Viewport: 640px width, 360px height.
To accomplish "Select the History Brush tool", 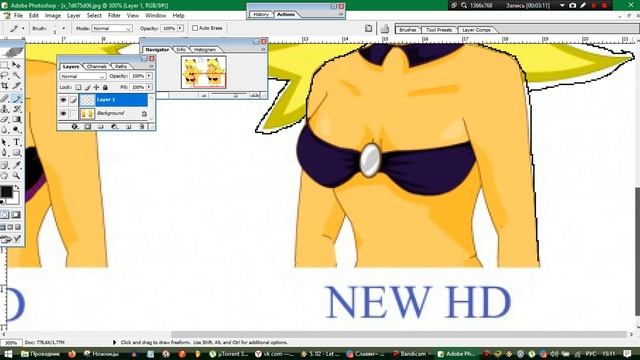I will [x=16, y=109].
